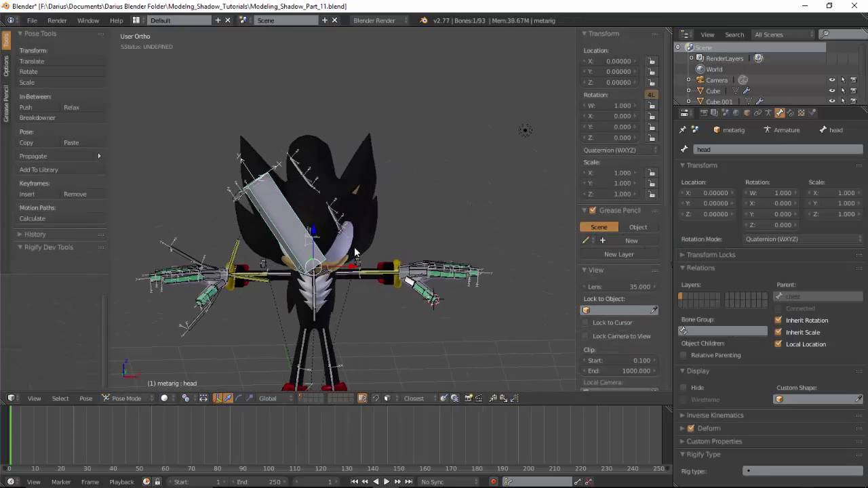Click the Grease Pencil New Layer button

(619, 254)
